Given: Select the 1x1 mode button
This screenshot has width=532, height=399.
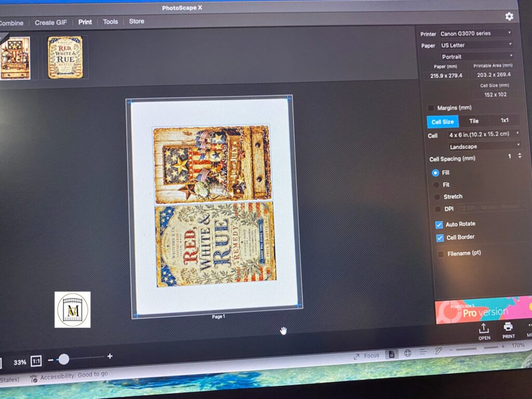Looking at the screenshot, I should 504,120.
